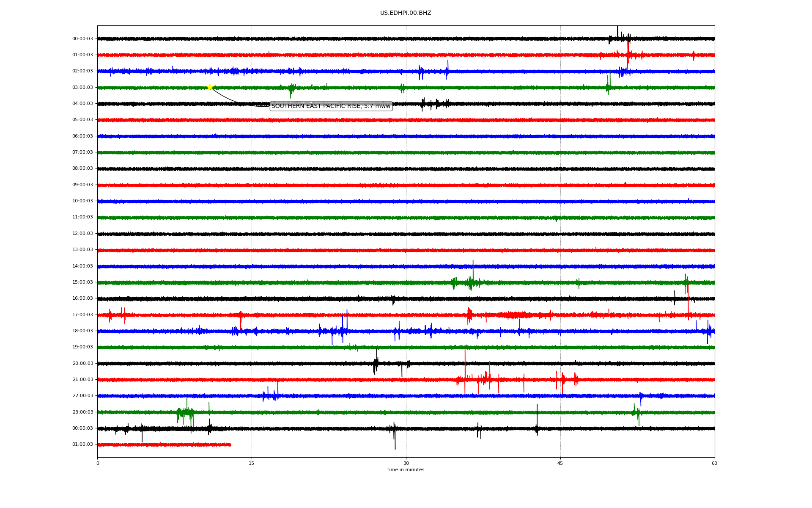Click the 03:00:03 row time label

click(82, 87)
